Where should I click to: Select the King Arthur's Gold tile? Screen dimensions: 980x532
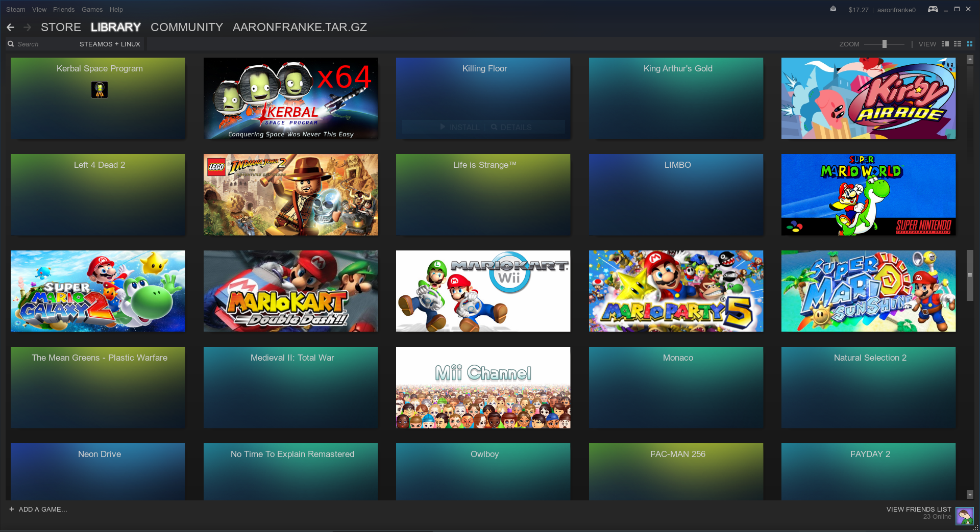pyautogui.click(x=676, y=98)
